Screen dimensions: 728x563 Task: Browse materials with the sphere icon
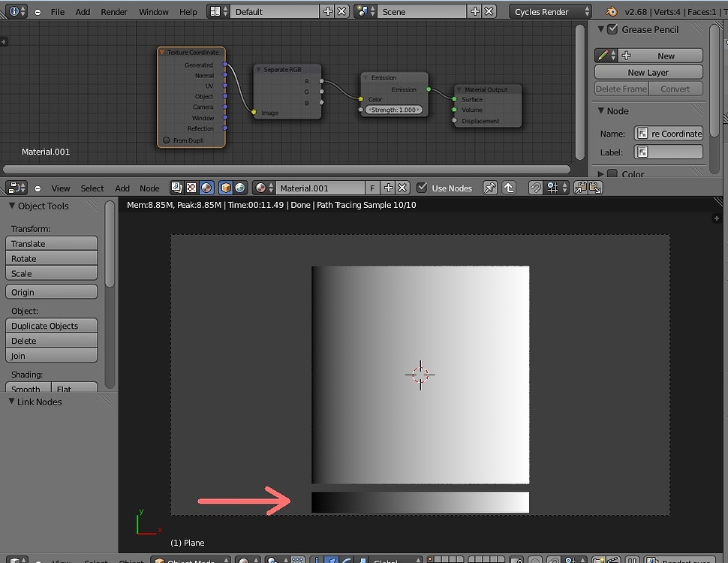(x=264, y=188)
